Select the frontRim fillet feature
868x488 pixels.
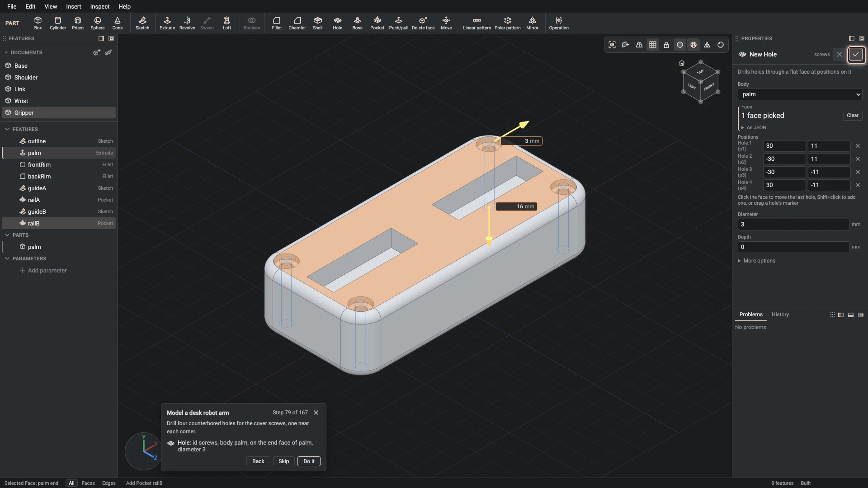59,164
